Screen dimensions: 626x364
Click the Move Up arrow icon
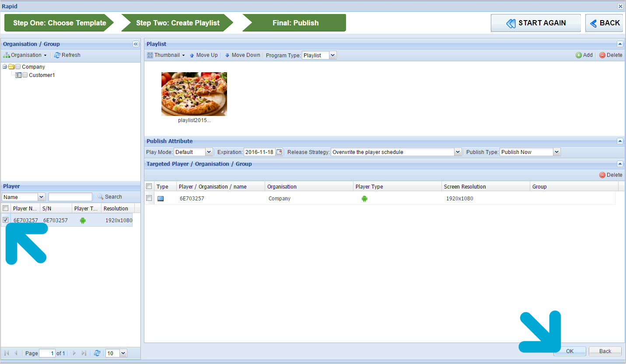192,56
